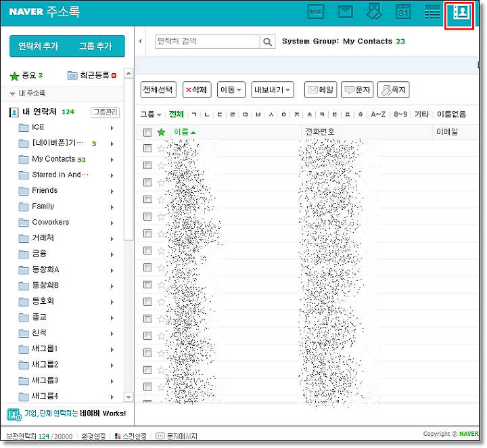Screen dimensions: 487x448
Task: Sort by the 이름 column header
Action: [x=185, y=133]
